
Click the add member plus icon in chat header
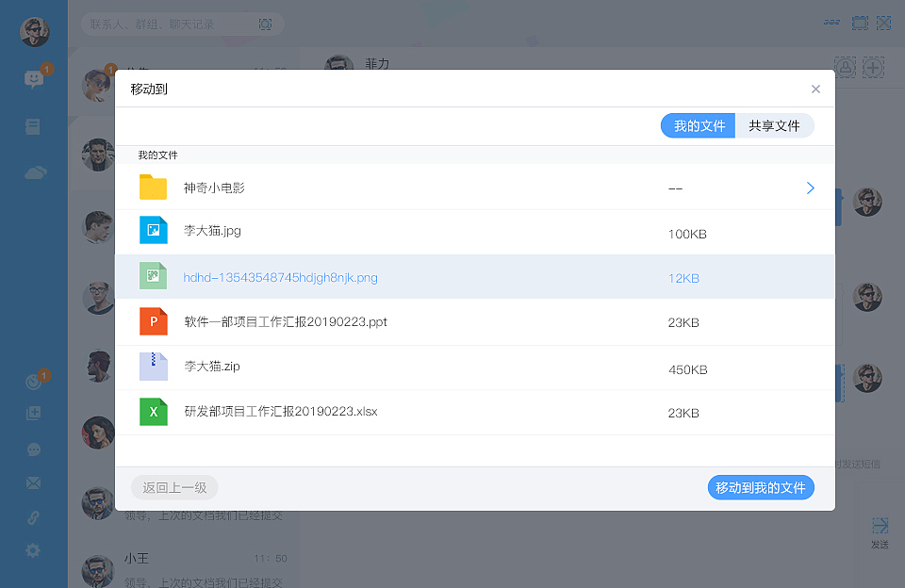[x=873, y=68]
